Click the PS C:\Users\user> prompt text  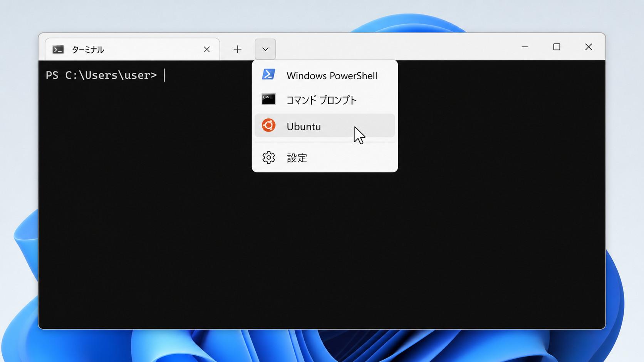pos(101,75)
